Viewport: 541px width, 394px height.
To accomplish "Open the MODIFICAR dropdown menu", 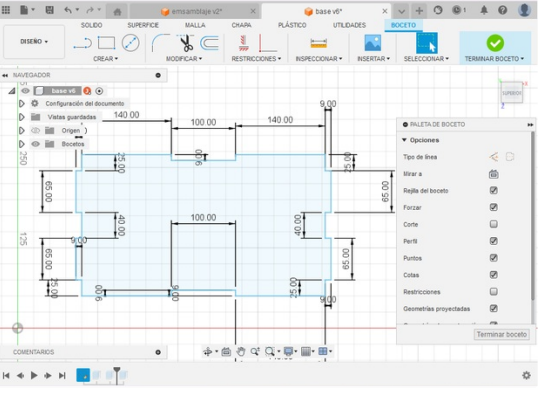I will [184, 59].
